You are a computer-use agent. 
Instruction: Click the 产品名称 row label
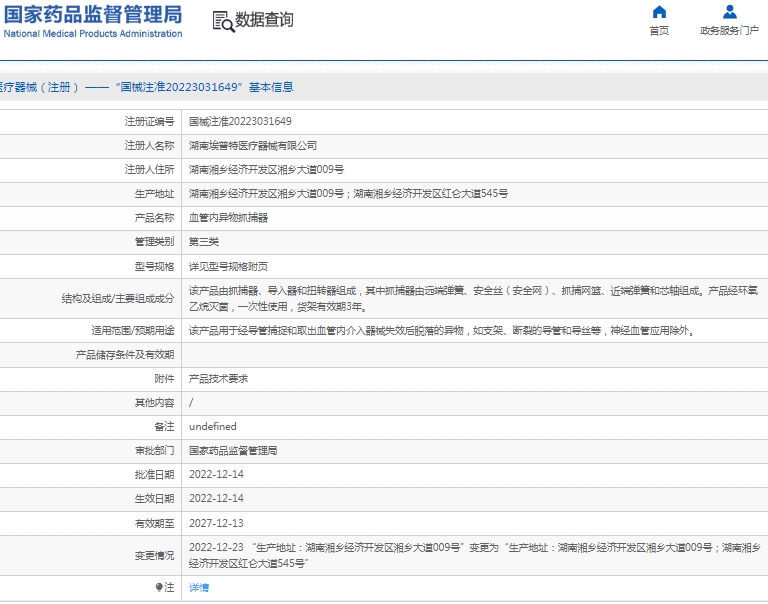[154, 217]
